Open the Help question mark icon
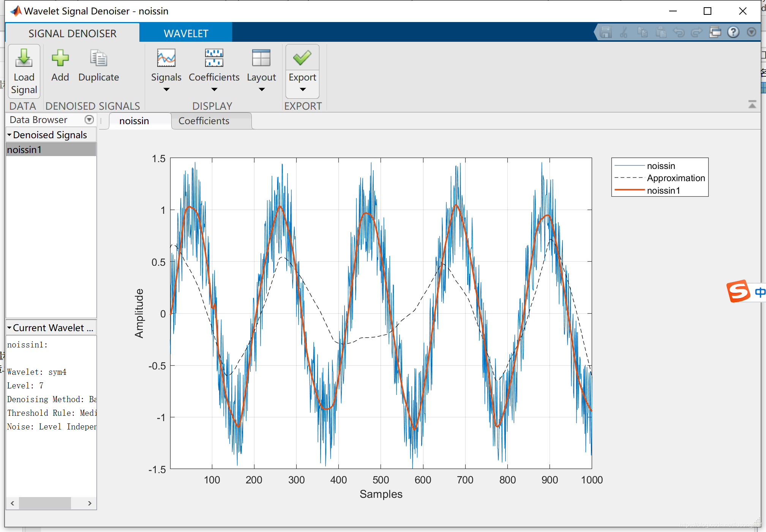The height and width of the screenshot is (532, 766). click(733, 32)
